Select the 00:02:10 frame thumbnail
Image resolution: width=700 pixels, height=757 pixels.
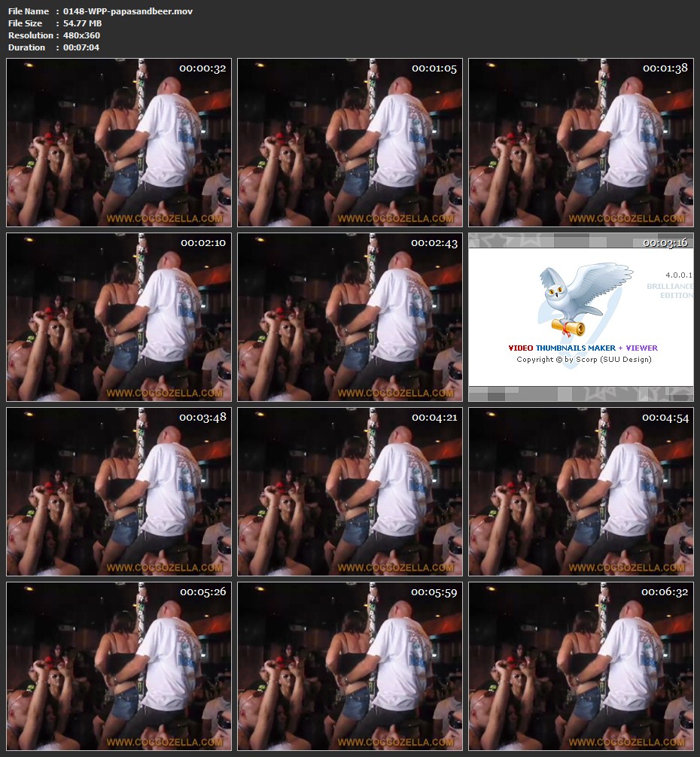[119, 318]
